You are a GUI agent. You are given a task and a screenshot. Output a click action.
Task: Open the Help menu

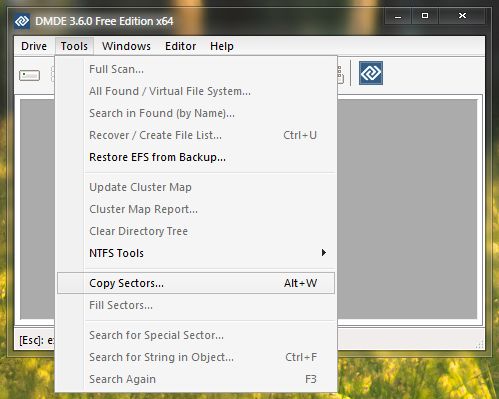[x=222, y=46]
